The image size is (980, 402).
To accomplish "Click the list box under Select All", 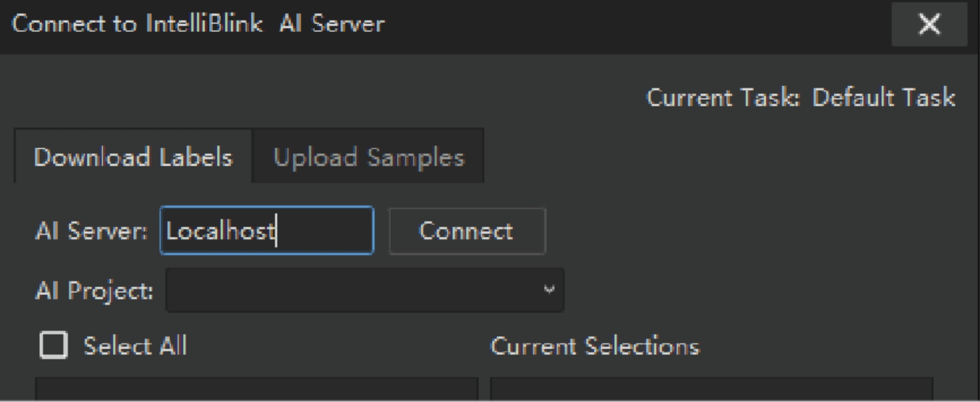I will (256, 390).
